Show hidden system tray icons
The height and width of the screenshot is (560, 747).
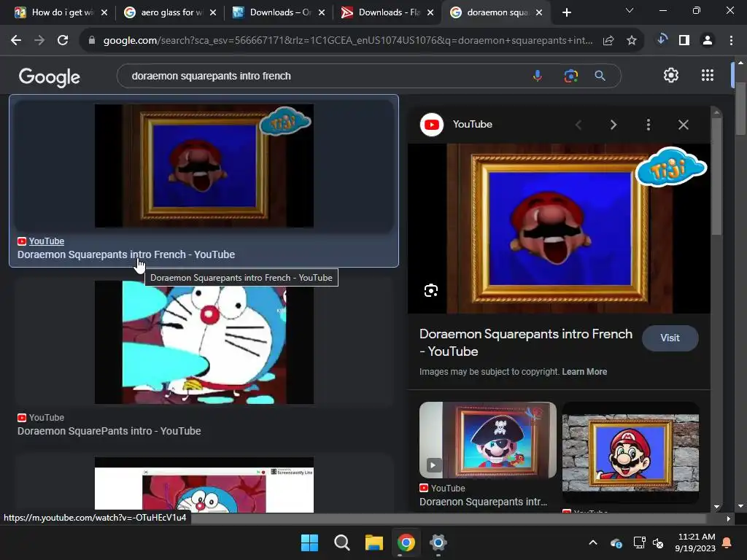pos(593,542)
